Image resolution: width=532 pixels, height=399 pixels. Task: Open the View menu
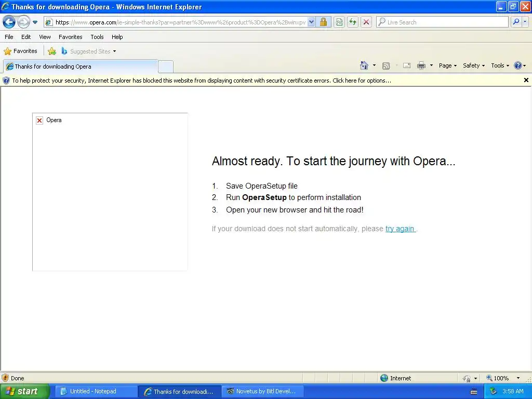click(45, 37)
